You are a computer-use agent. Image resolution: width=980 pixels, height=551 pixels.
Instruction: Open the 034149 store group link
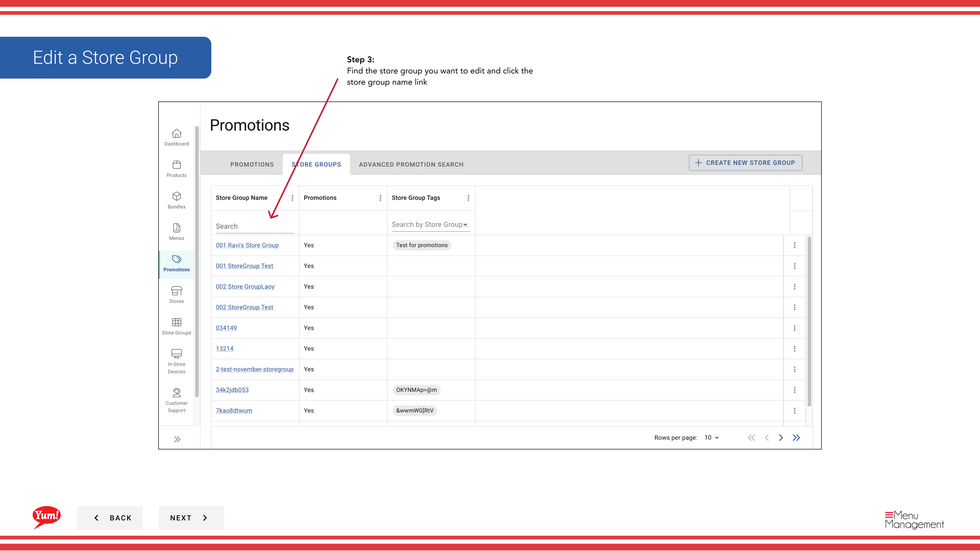click(x=226, y=328)
